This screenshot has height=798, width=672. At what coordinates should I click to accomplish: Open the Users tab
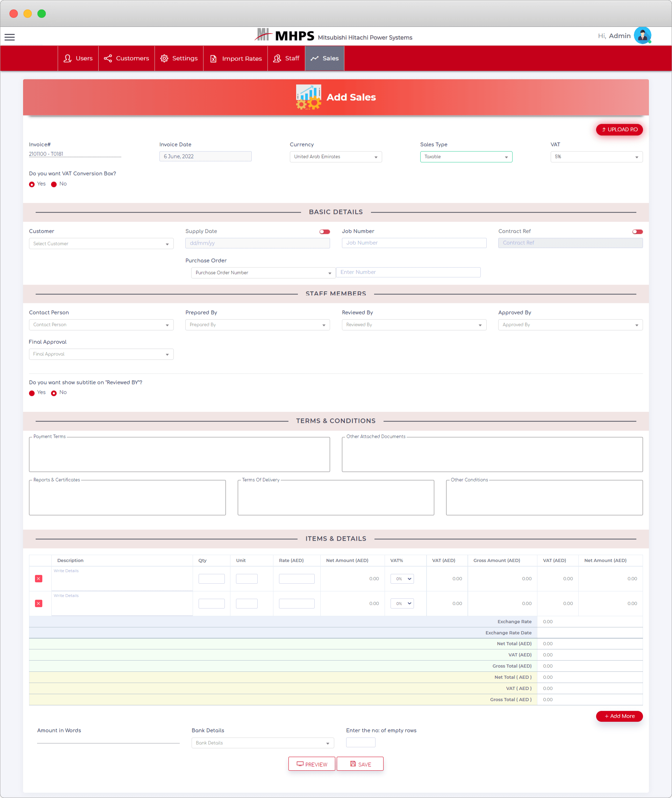(x=78, y=58)
